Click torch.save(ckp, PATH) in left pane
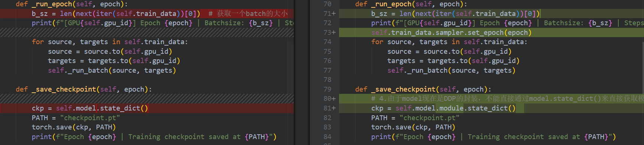 [74, 127]
